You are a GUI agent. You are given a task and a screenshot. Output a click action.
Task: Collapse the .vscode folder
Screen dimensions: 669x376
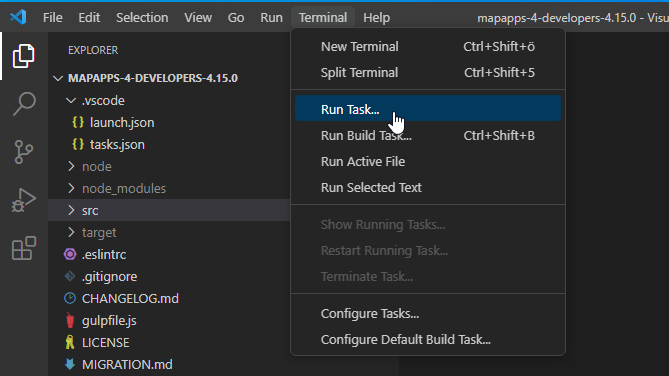[x=71, y=101]
